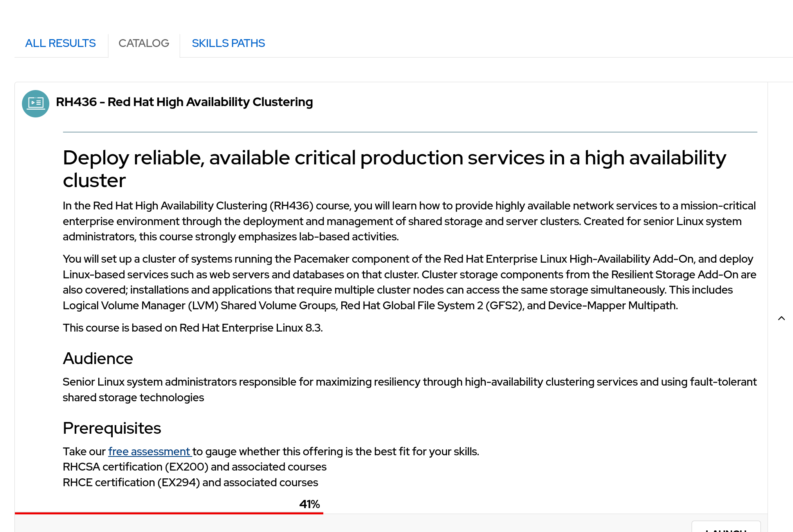This screenshot has width=793, height=532.
Task: Click the RH436 High Availability Clustering title
Action: point(184,102)
